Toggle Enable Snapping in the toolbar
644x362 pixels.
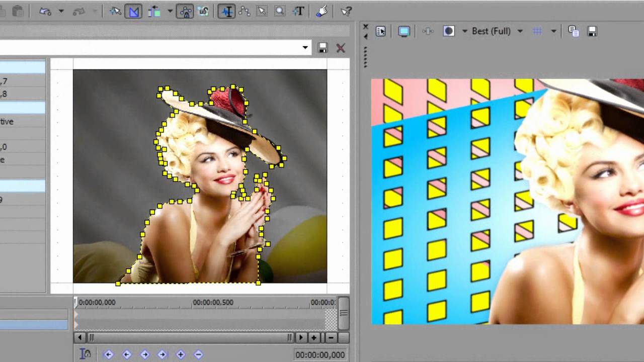(115, 11)
